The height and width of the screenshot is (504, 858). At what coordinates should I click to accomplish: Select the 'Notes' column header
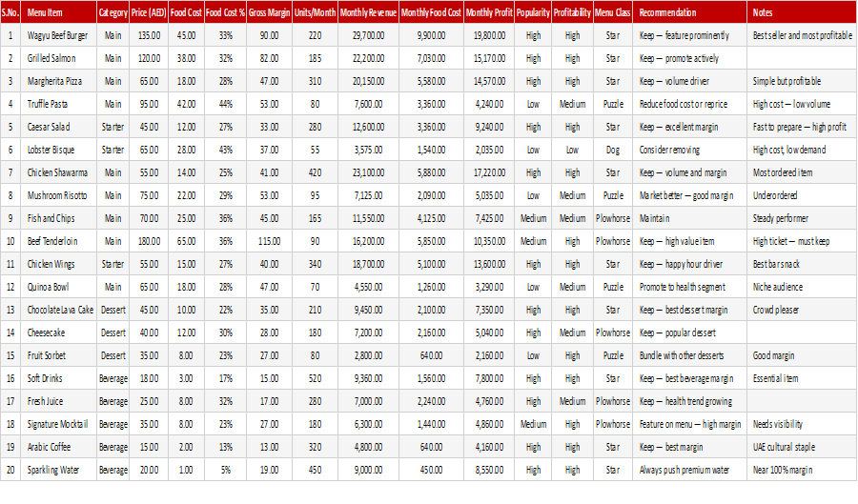[x=802, y=12]
